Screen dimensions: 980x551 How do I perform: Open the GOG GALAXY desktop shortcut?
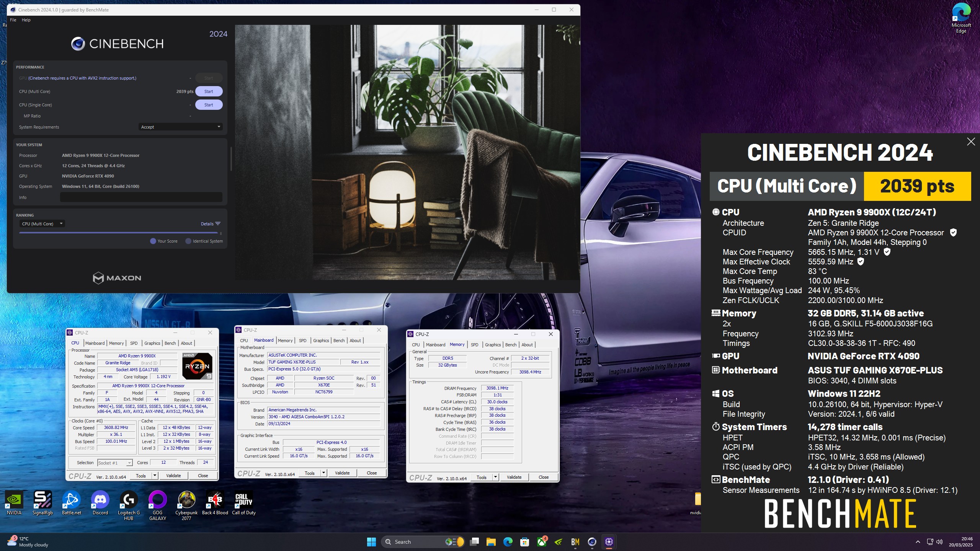[x=158, y=505]
